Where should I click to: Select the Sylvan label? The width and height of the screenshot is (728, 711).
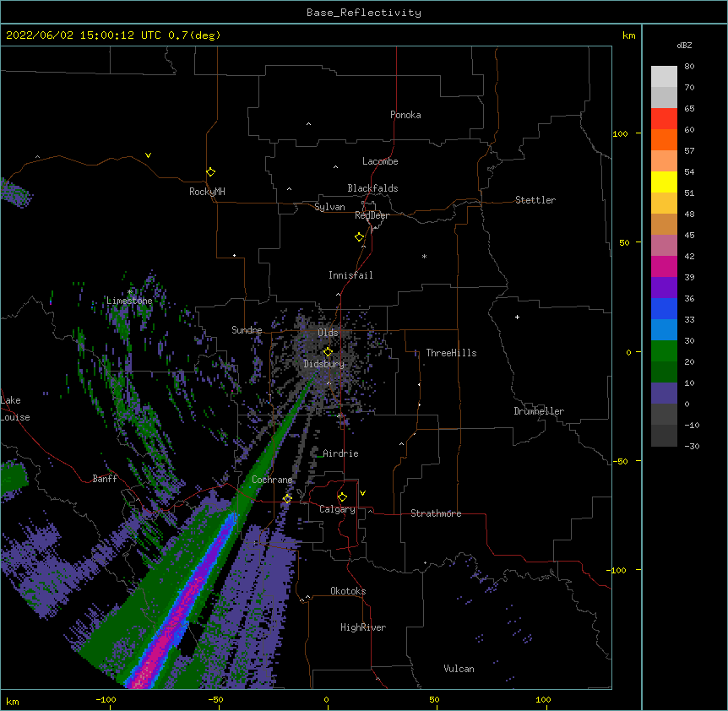(x=329, y=207)
